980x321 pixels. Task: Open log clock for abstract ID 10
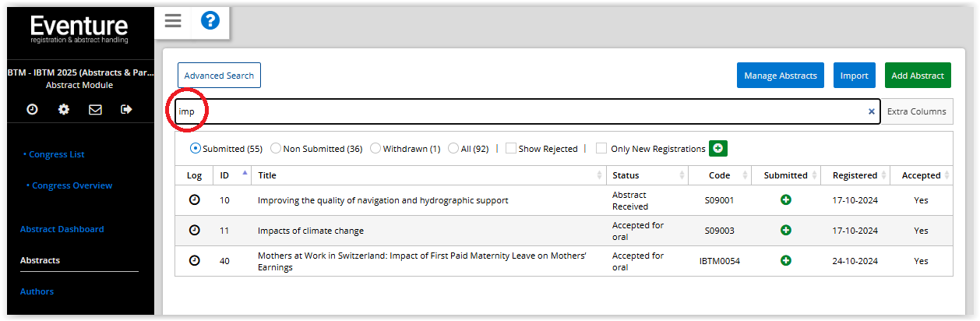tap(195, 200)
